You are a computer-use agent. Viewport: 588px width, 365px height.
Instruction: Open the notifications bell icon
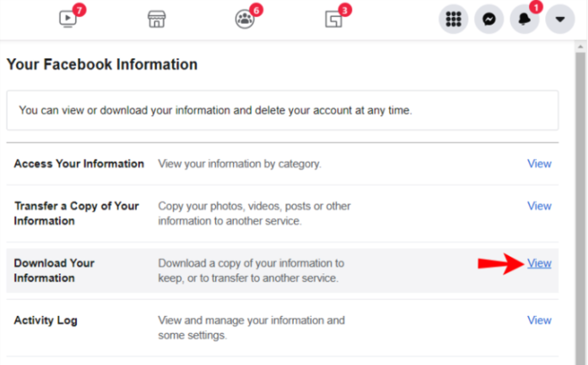[x=525, y=19]
